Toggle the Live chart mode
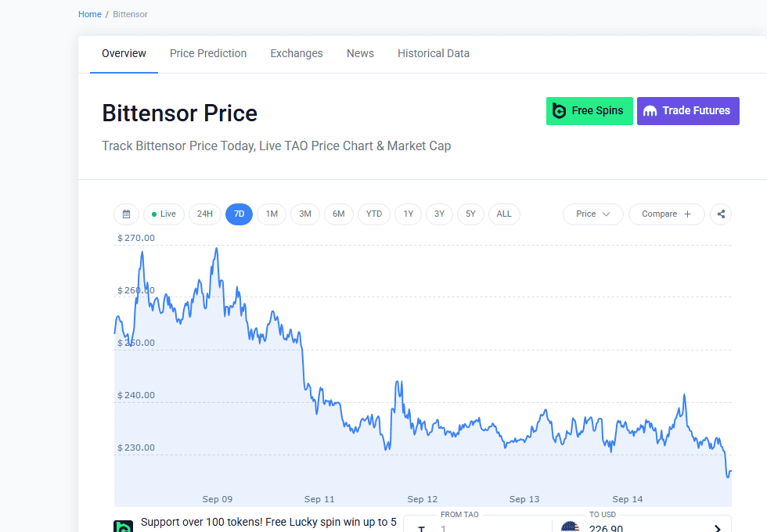 pos(164,214)
